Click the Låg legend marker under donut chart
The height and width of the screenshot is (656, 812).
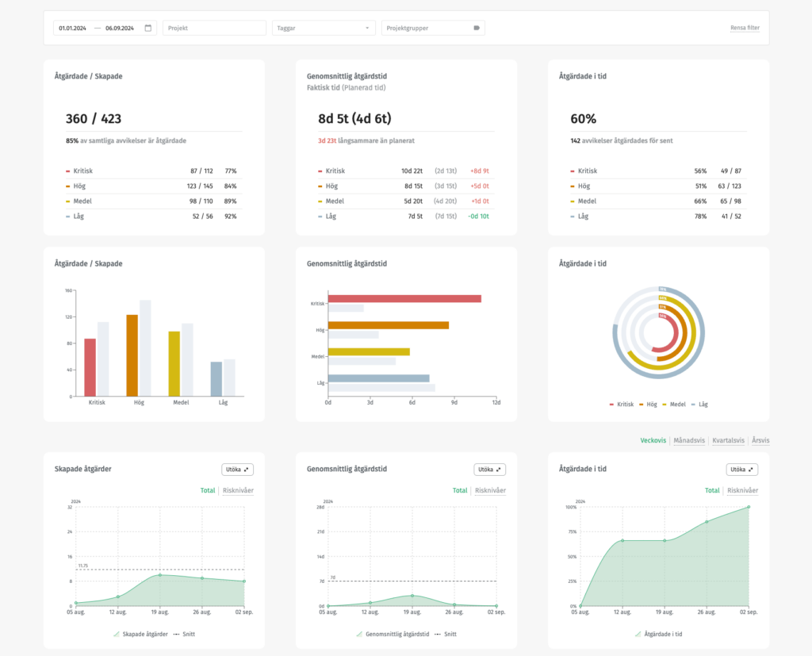pyautogui.click(x=694, y=405)
